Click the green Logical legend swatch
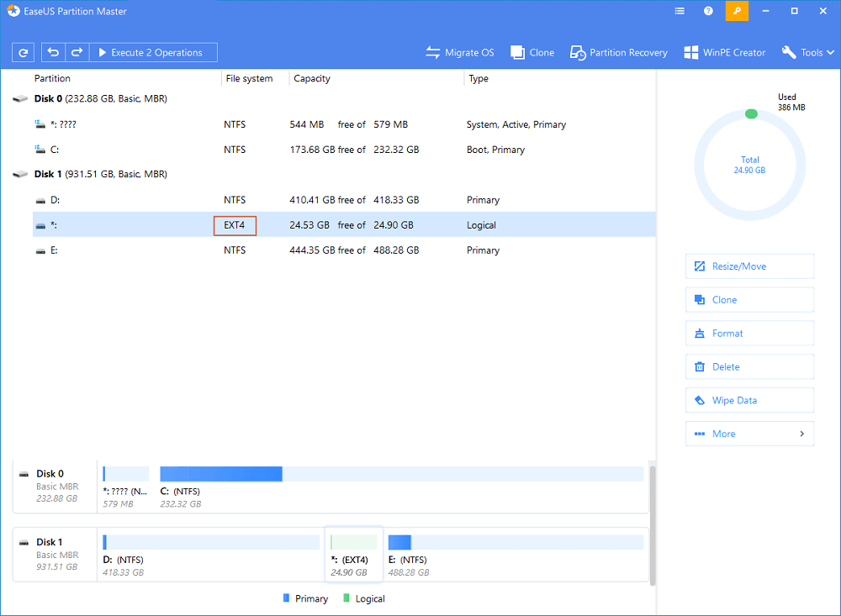The width and height of the screenshot is (841, 616). point(346,598)
